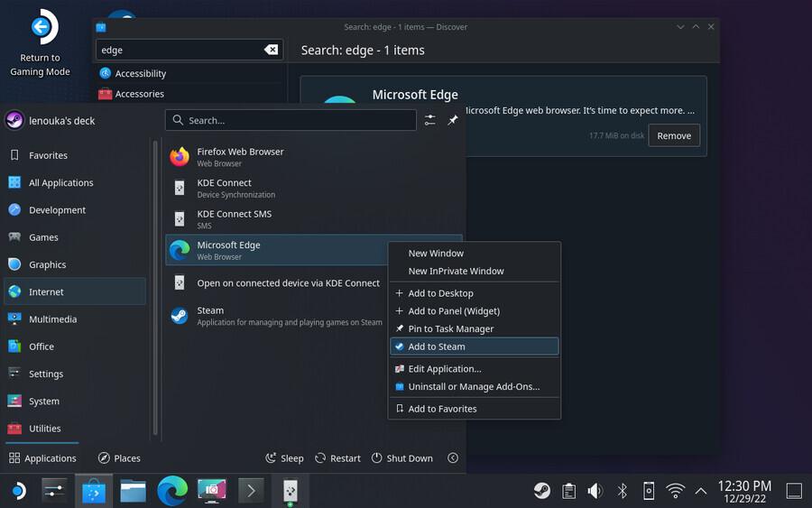Open launcher configure sliders icon
The height and width of the screenshot is (508, 812).
coord(429,120)
